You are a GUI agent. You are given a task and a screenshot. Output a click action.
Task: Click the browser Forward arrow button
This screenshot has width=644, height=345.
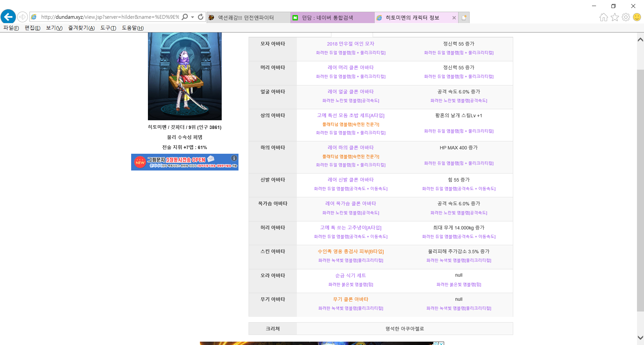pos(22,17)
